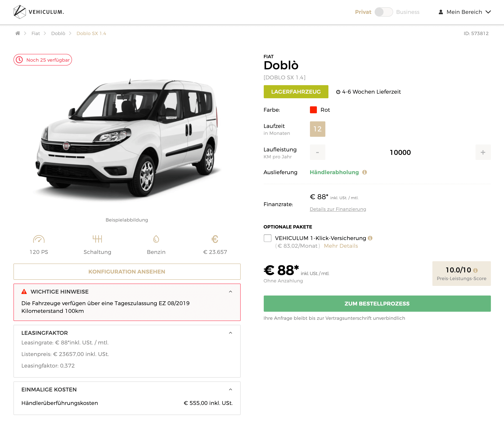Open the Mein Bereich dropdown
This screenshot has width=504, height=440.
click(465, 12)
